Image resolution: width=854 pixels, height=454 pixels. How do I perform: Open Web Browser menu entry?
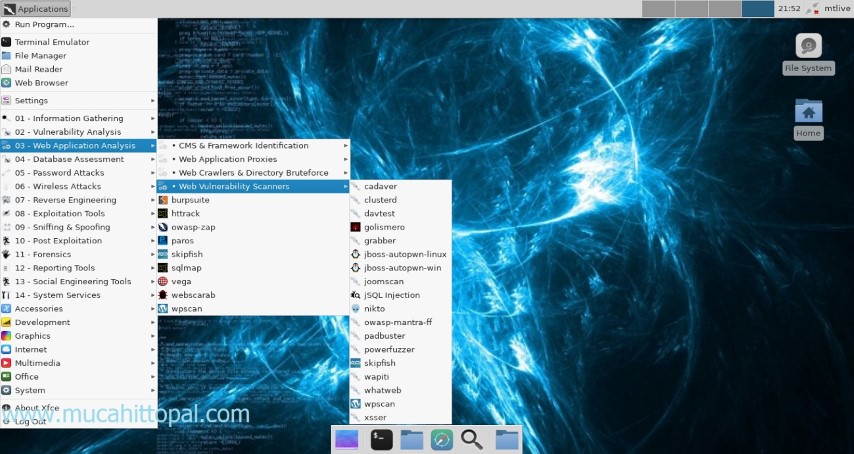79,83
